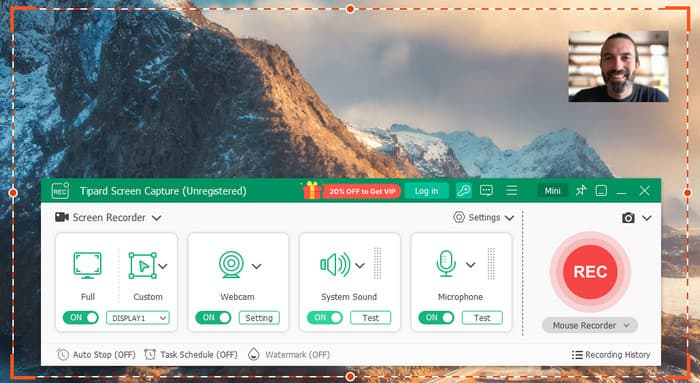
Task: Click the top center selection handle
Action: pos(350,9)
